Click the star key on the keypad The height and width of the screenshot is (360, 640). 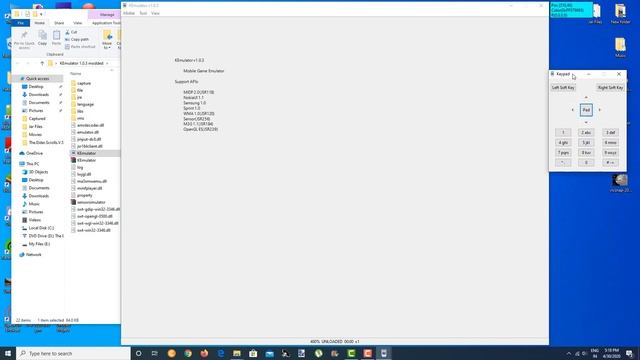tap(563, 162)
